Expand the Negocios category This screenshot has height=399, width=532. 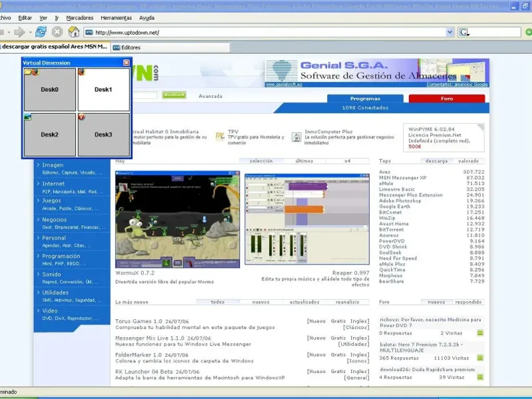coord(55,219)
